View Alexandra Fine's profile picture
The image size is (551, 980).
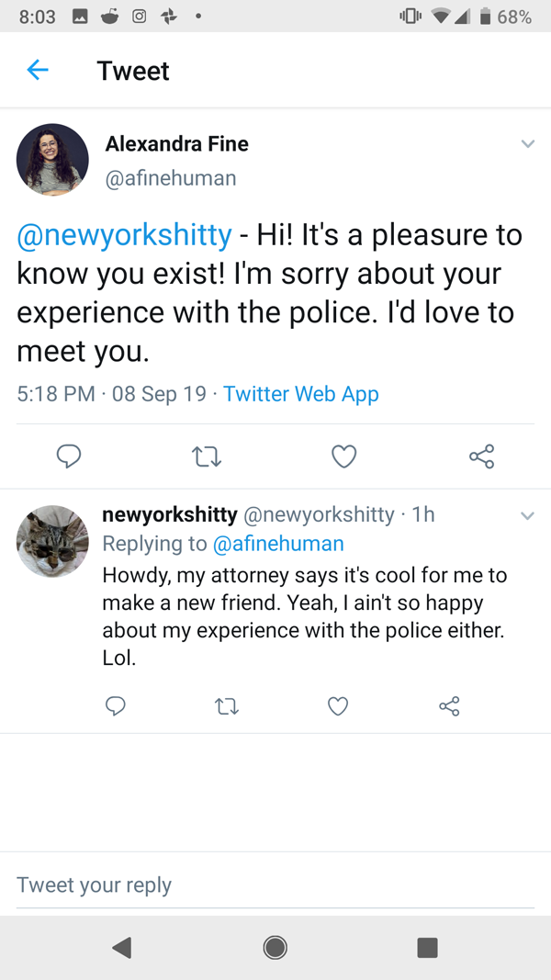pos(52,160)
